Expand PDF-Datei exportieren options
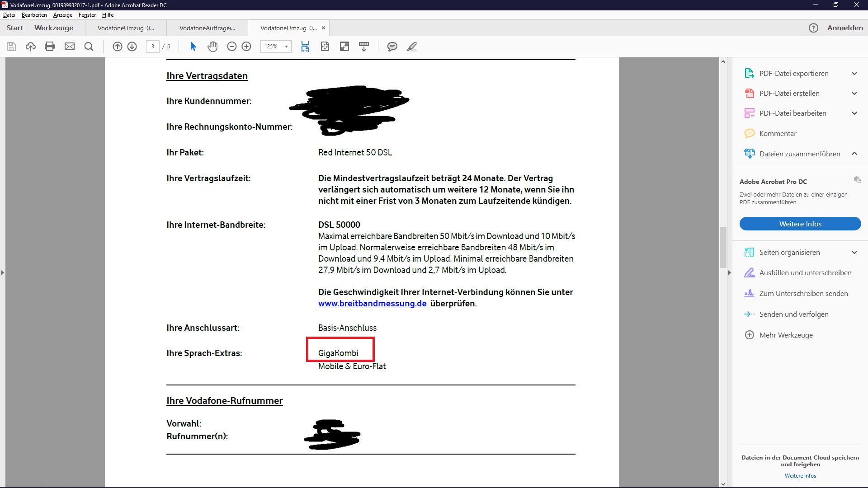 click(854, 73)
